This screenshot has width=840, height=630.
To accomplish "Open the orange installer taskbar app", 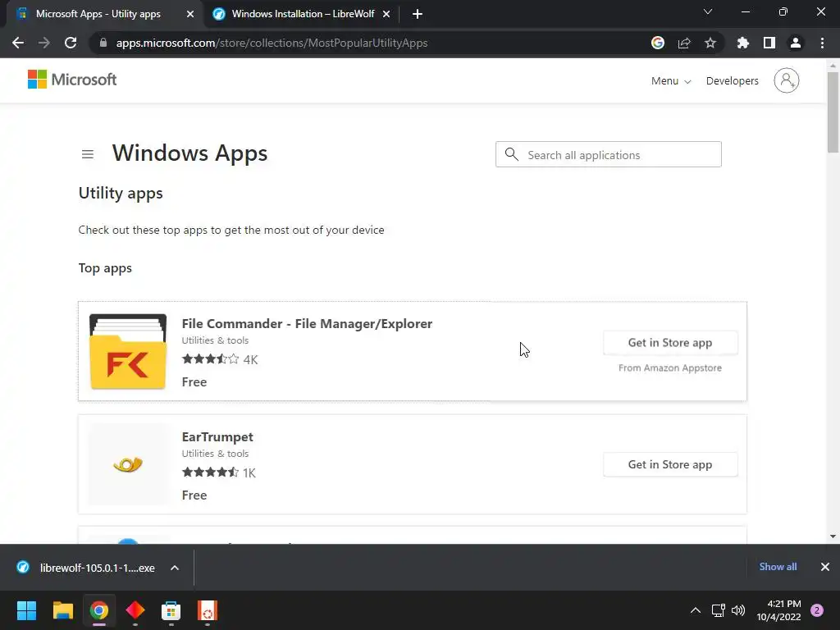I will (208, 610).
